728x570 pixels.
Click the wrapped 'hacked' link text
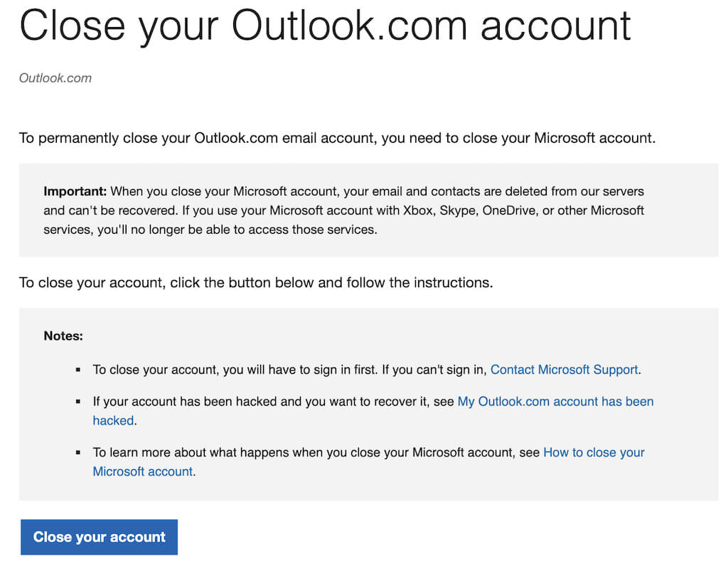click(113, 420)
